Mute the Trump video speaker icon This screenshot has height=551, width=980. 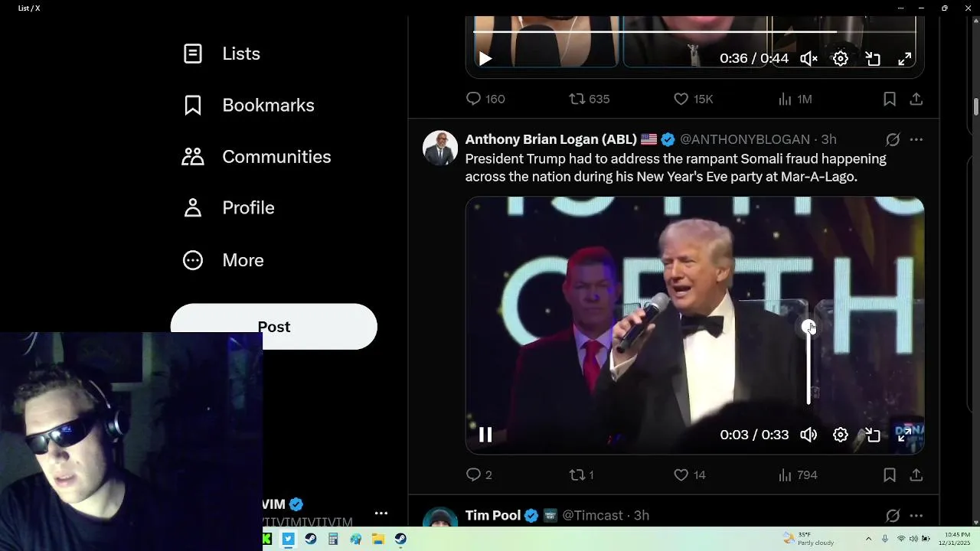click(808, 435)
